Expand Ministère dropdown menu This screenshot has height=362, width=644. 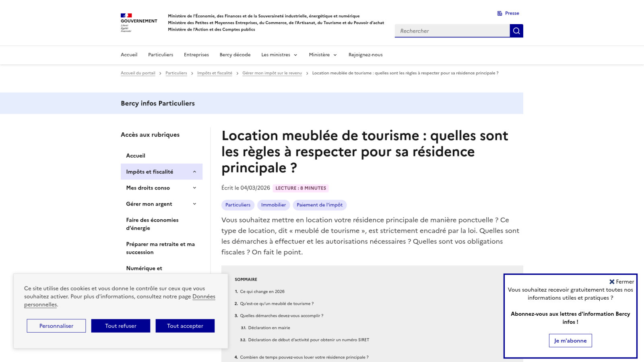click(x=323, y=55)
